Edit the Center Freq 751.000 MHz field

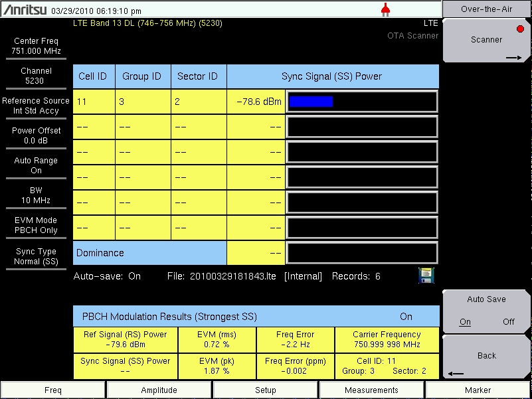point(36,46)
